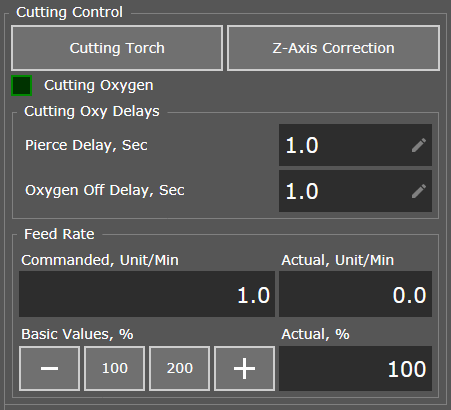
Task: Activate the Cutting Torch button
Action: pos(117,48)
